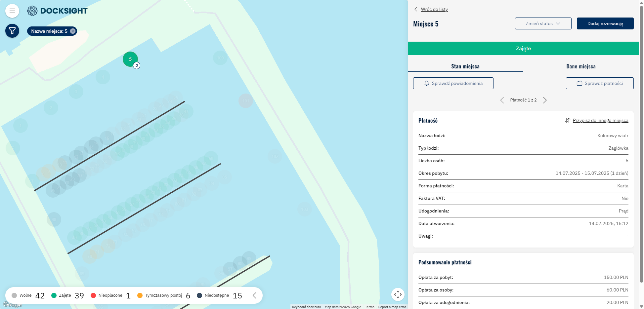
Task: Click boat type value 'Żaglówka'
Action: click(x=619, y=148)
